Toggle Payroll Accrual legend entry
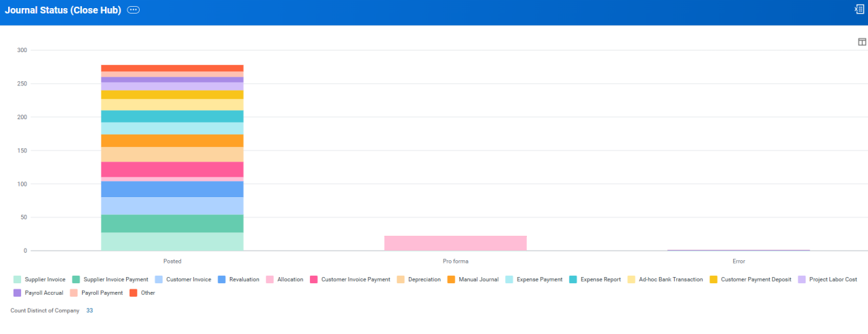868x334 pixels. tap(38, 293)
